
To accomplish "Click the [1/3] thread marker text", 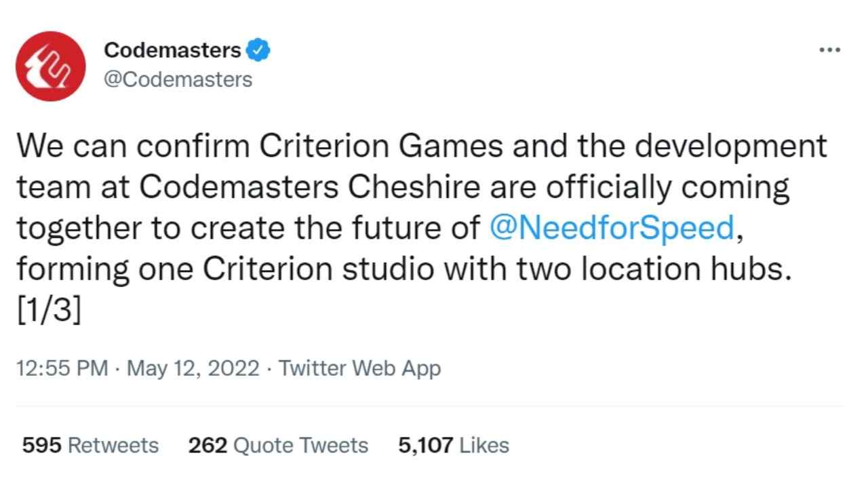I will click(x=49, y=311).
